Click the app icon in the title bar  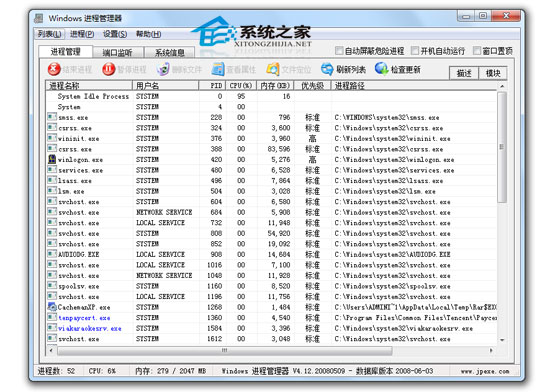click(x=39, y=18)
